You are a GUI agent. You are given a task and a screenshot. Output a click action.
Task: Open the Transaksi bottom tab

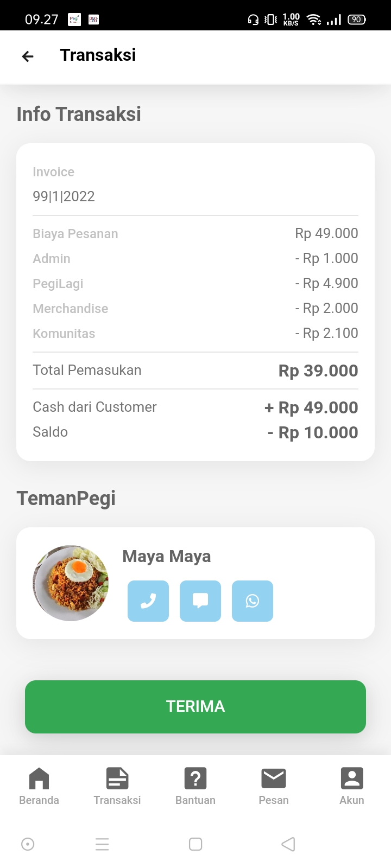coord(117,786)
